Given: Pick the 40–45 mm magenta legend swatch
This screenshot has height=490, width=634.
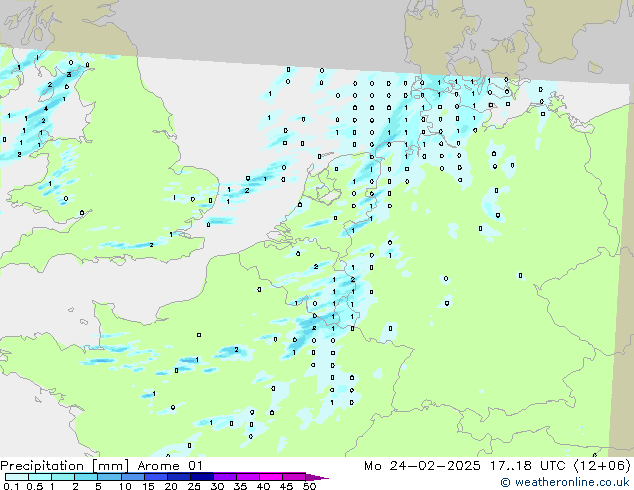Looking at the screenshot, I should pyautogui.click(x=271, y=477).
